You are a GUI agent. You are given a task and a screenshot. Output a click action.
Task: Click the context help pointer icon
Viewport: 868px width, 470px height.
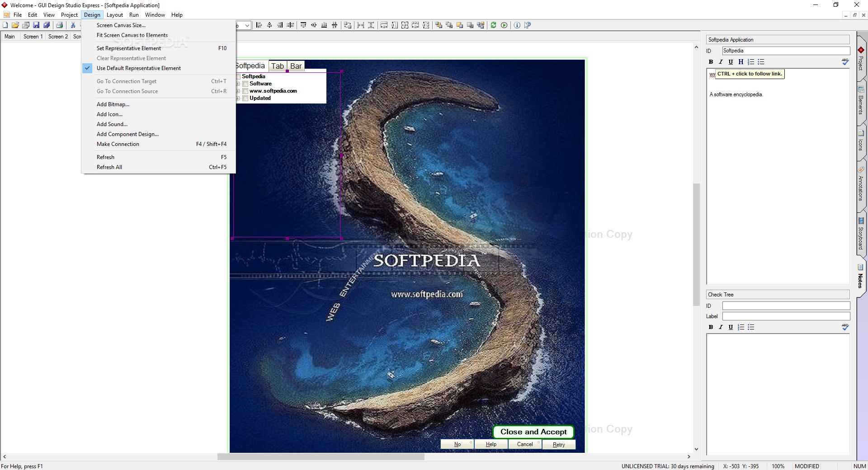pyautogui.click(x=528, y=25)
